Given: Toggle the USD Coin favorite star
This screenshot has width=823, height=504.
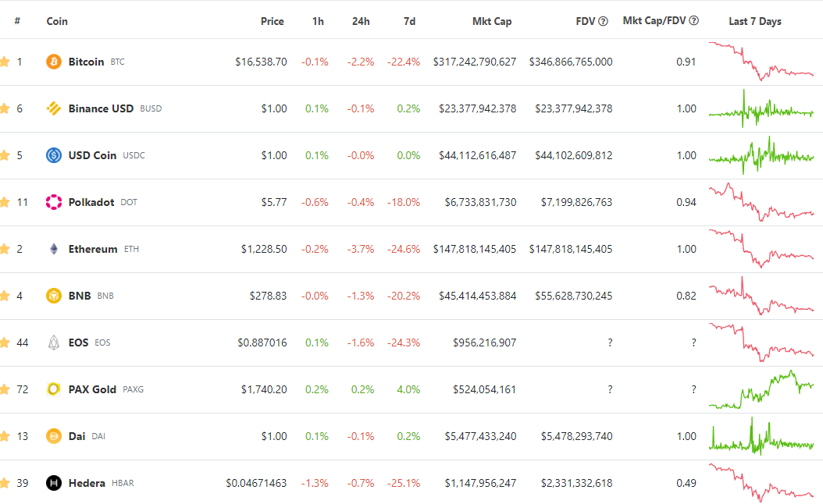Looking at the screenshot, I should tap(5, 155).
